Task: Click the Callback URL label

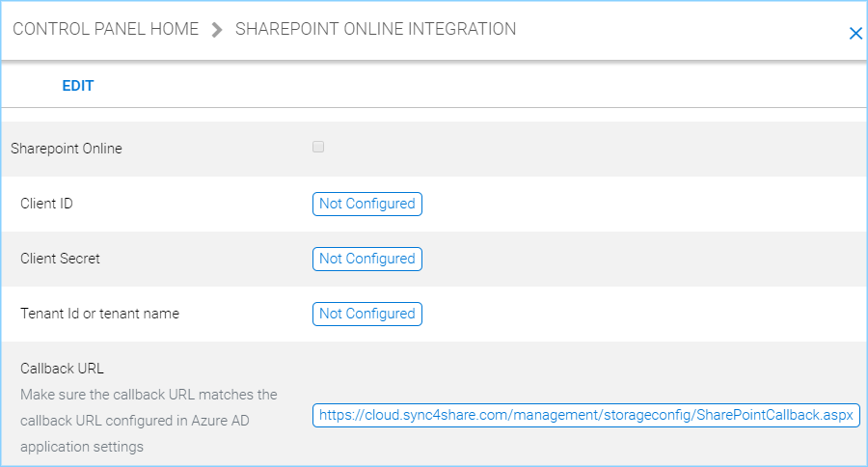Action: [62, 369]
